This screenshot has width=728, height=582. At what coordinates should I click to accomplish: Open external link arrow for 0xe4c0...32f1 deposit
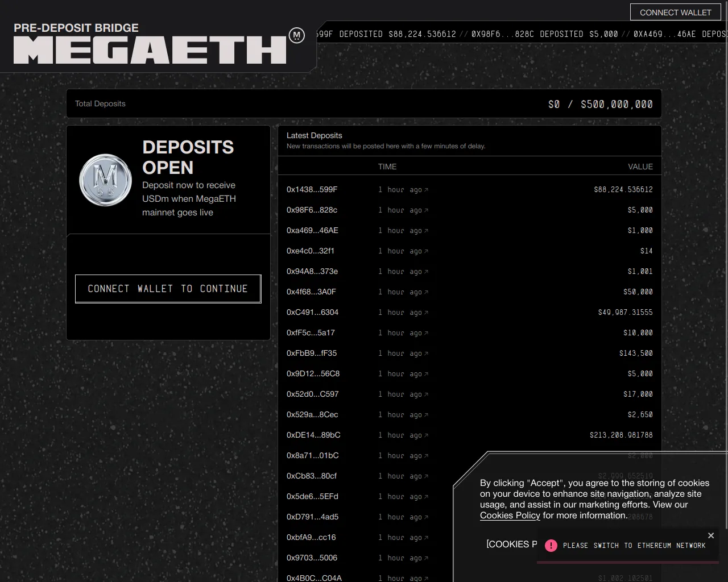(x=426, y=251)
